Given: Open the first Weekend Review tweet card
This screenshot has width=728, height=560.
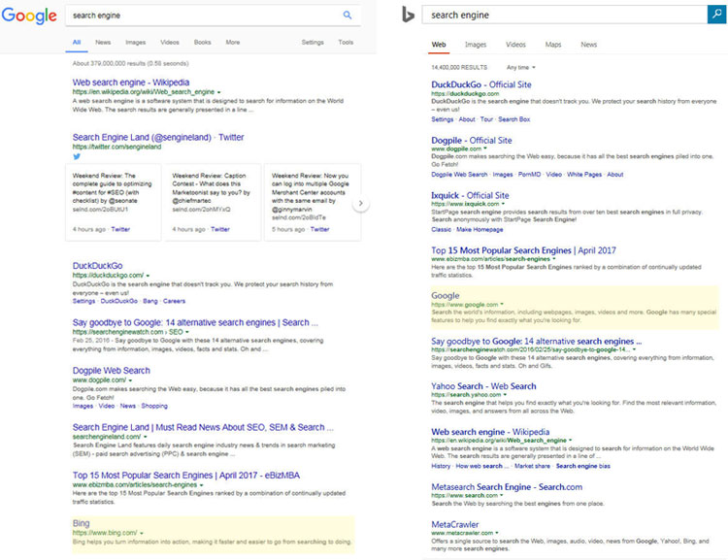Looking at the screenshot, I should coord(114,202).
